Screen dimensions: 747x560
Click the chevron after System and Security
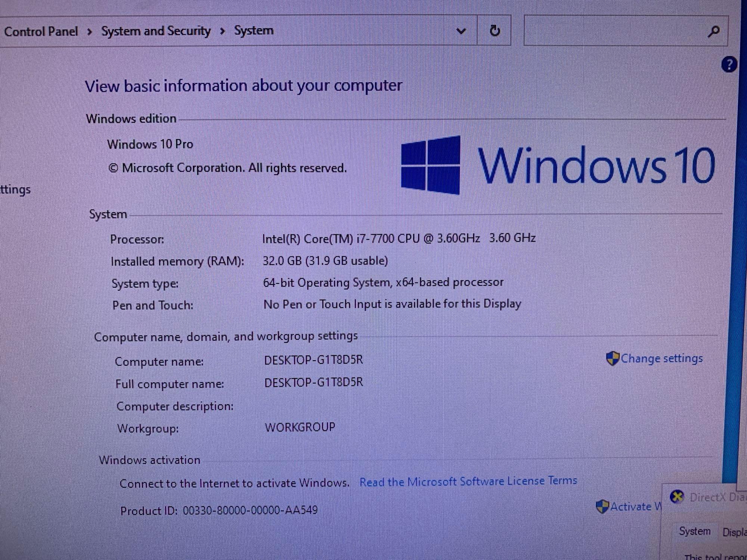[x=222, y=31]
